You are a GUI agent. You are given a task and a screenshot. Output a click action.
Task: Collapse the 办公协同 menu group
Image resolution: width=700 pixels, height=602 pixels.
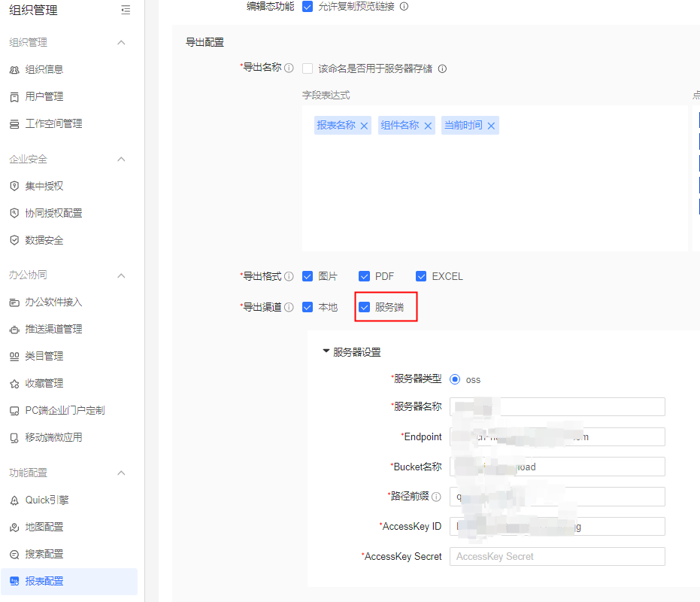pos(121,275)
